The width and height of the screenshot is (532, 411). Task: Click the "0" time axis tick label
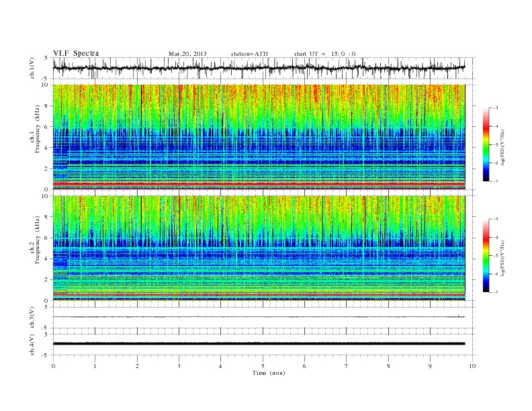coord(53,366)
